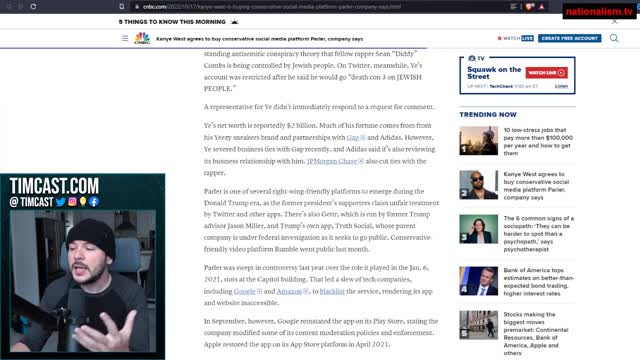This screenshot has height=360, width=640.
Task: Click the sunrise icon beside morning banner
Action: coord(234,22)
